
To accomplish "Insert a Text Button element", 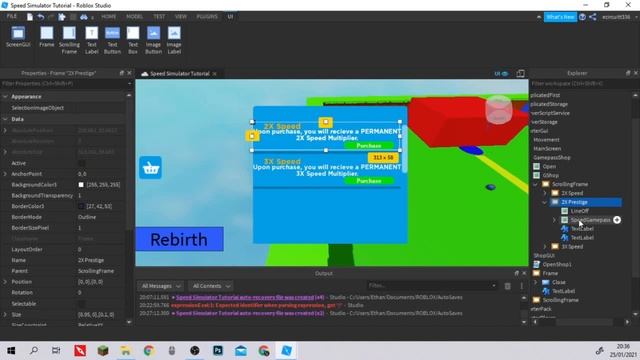I will pos(112,40).
